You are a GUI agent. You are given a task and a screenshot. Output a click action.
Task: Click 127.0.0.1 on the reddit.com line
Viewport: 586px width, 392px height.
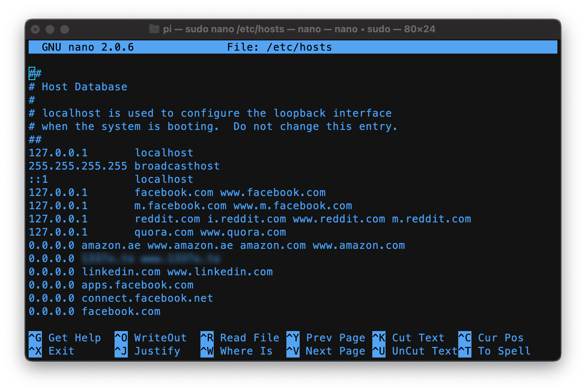coord(58,219)
